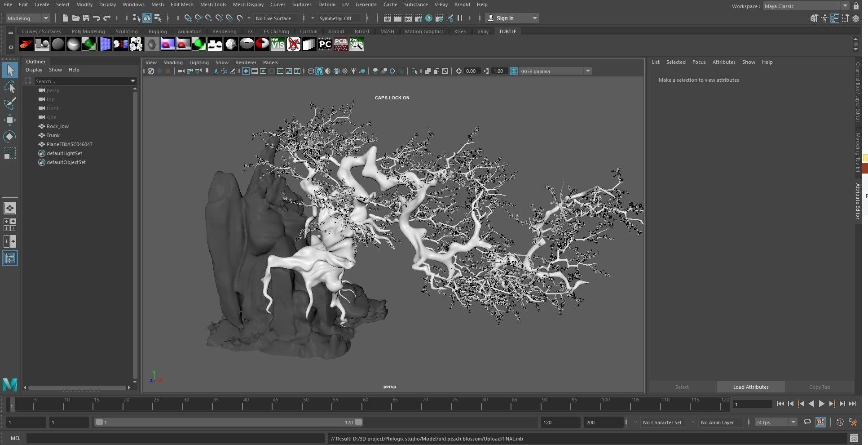Click the viewport camera bookmarks icon
This screenshot has height=445, width=868.
(207, 71)
